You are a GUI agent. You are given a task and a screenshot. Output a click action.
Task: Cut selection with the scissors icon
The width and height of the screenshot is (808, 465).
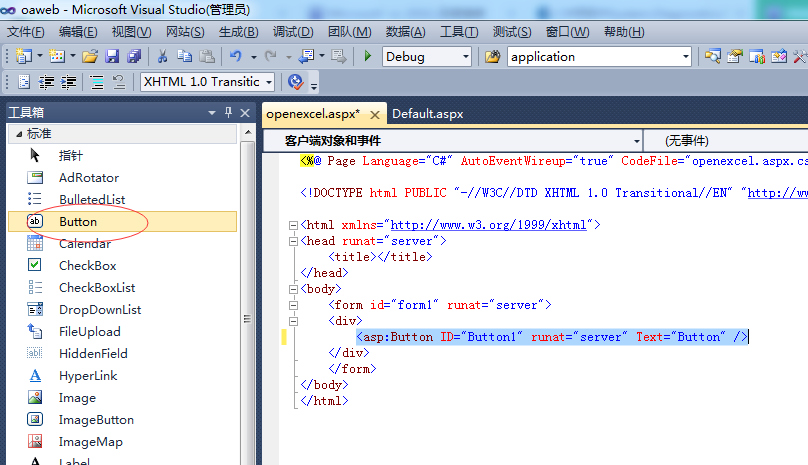coord(162,56)
